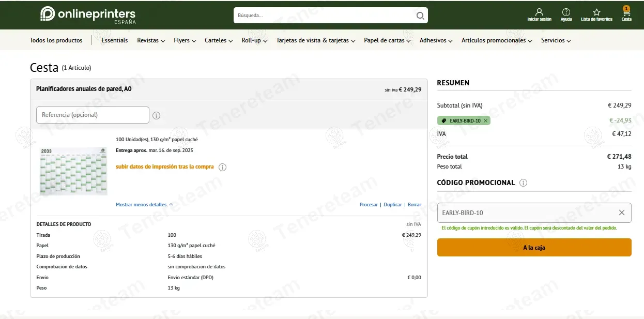Expand the Adhesivos dropdown
Image resolution: width=644 pixels, height=319 pixels.
[x=436, y=40]
